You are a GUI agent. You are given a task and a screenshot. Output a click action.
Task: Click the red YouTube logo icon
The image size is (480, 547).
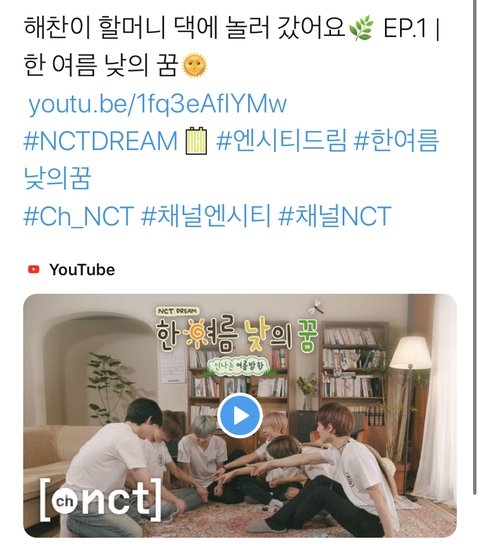click(34, 270)
